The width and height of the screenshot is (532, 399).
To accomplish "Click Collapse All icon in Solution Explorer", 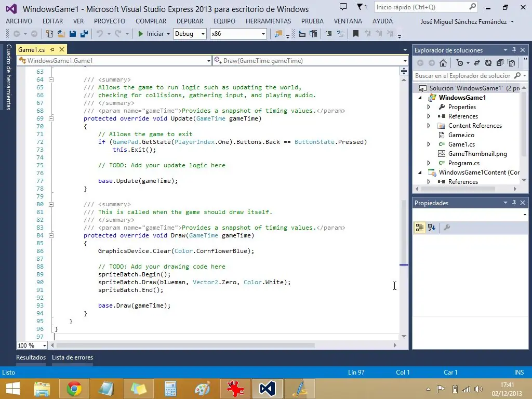I will pyautogui.click(x=499, y=63).
